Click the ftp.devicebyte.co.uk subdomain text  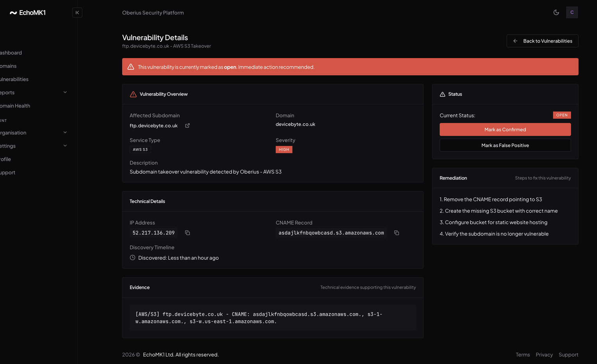[x=154, y=126]
